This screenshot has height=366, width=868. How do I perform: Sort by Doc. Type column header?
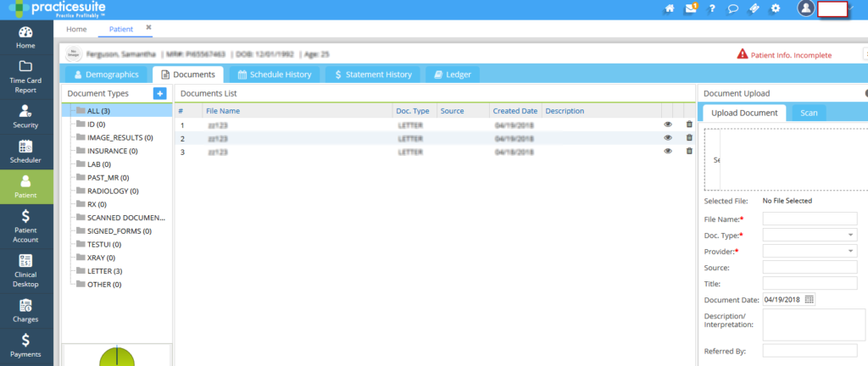pyautogui.click(x=413, y=111)
